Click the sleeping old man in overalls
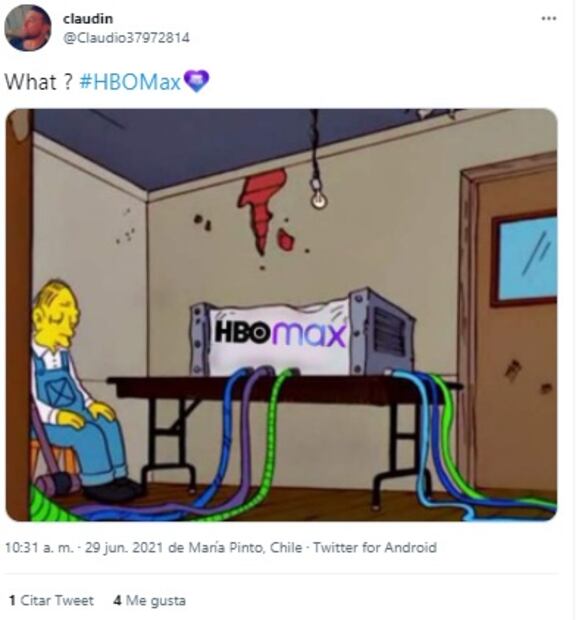 tap(76, 388)
